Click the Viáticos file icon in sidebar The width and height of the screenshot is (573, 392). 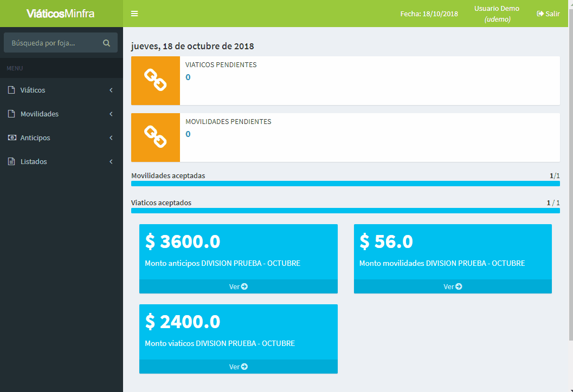[x=11, y=90]
